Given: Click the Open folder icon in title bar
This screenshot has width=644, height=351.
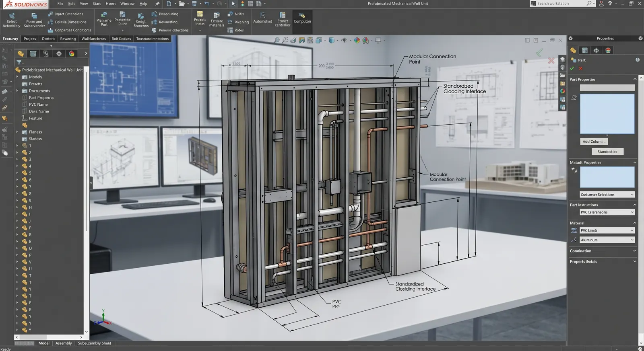Looking at the screenshot, I should point(182,4).
